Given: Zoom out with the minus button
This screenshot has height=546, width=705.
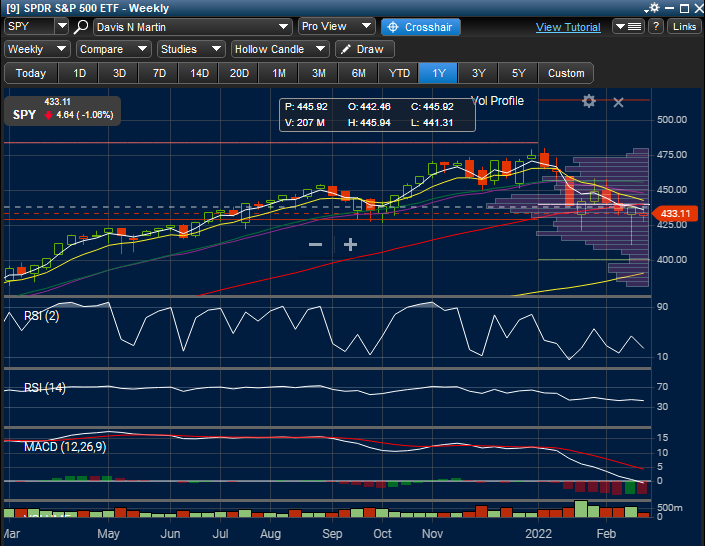Looking at the screenshot, I should [316, 245].
